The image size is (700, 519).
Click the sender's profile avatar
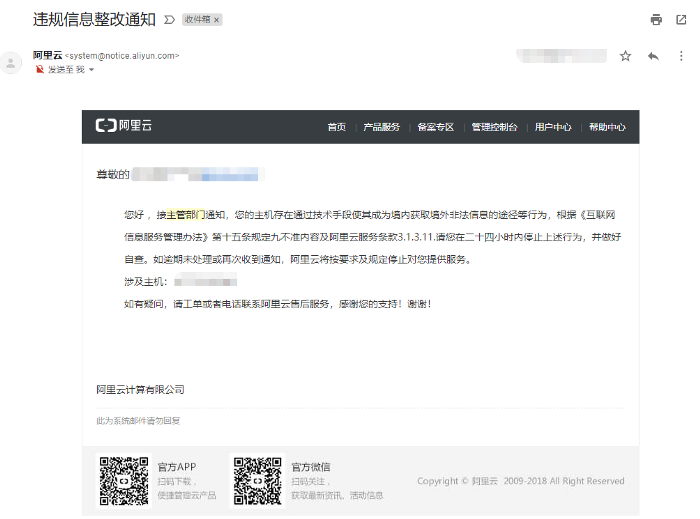pyautogui.click(x=12, y=63)
